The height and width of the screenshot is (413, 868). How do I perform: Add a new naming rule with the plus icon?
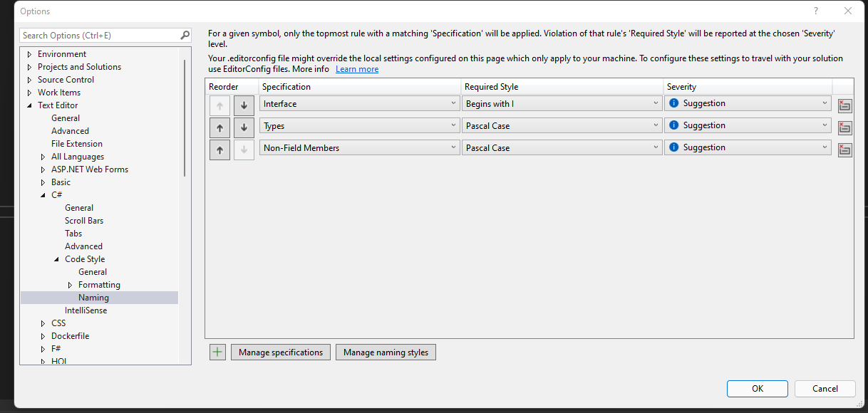[x=217, y=352]
